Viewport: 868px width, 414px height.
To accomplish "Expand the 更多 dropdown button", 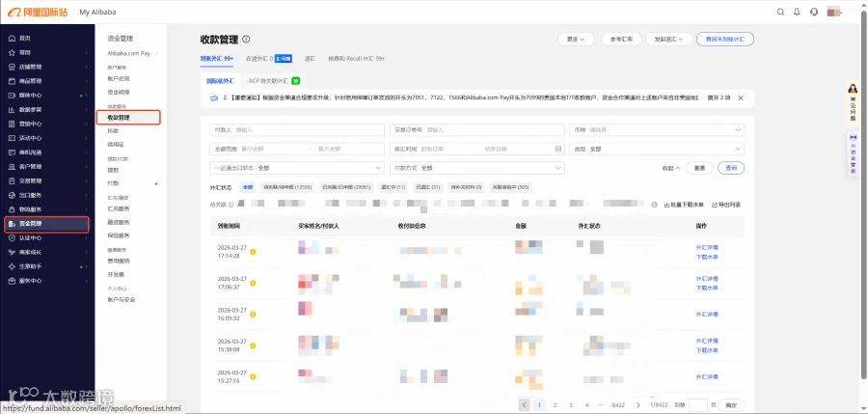I will (576, 40).
